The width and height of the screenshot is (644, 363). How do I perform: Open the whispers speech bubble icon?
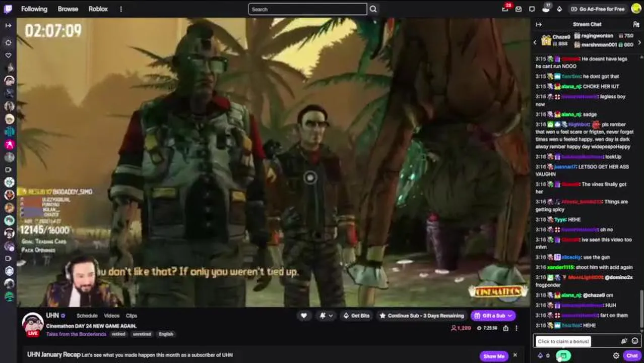(x=532, y=9)
